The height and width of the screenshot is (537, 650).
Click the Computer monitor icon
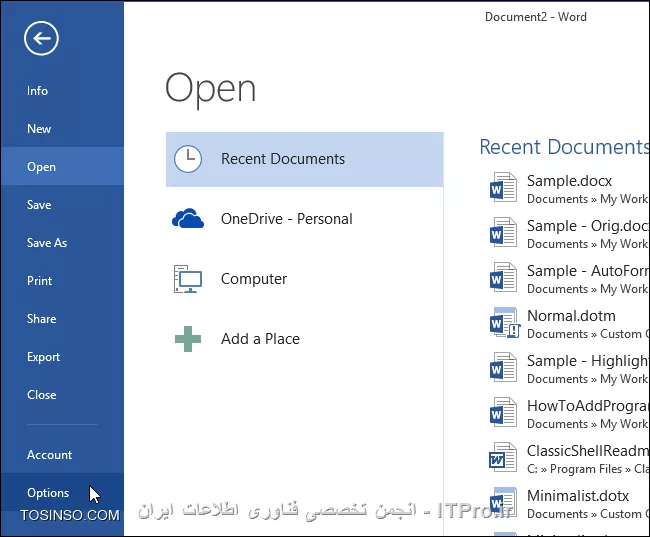tap(188, 279)
